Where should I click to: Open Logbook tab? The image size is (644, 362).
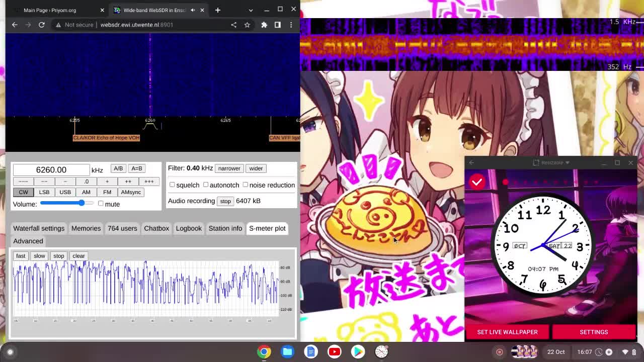189,228
